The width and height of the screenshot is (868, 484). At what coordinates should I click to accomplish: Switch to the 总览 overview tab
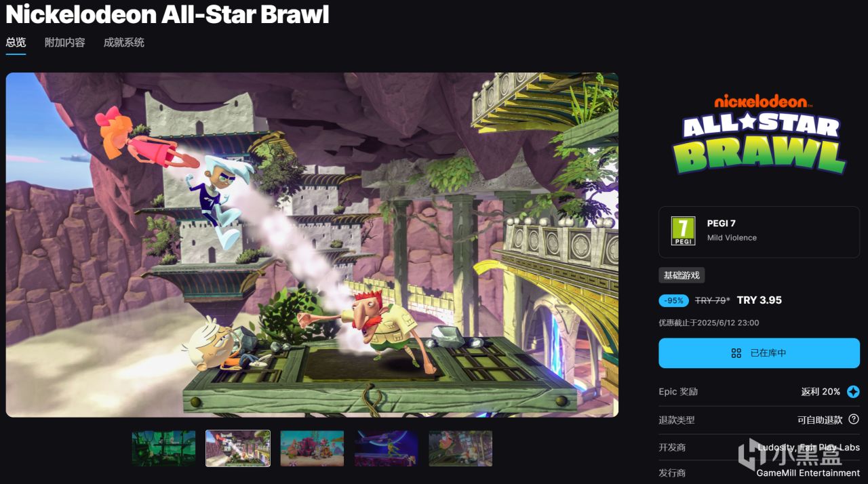click(x=16, y=42)
